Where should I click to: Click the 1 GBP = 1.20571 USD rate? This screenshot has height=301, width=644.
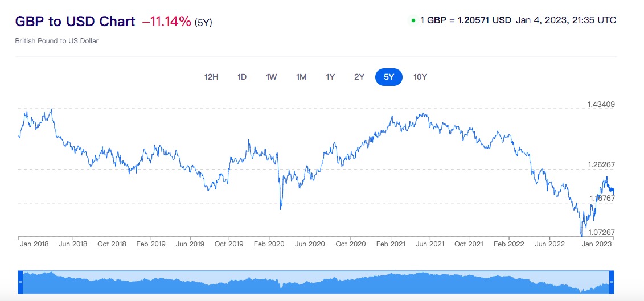pos(465,20)
